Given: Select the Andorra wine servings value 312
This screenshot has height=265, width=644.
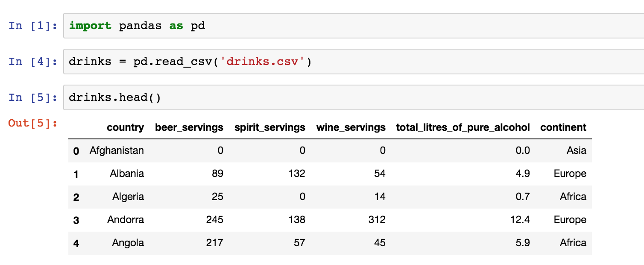Looking at the screenshot, I should [x=377, y=220].
